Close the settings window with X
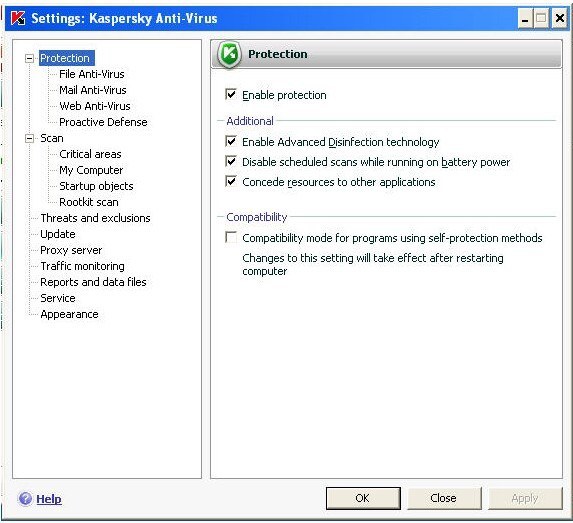 tap(559, 18)
